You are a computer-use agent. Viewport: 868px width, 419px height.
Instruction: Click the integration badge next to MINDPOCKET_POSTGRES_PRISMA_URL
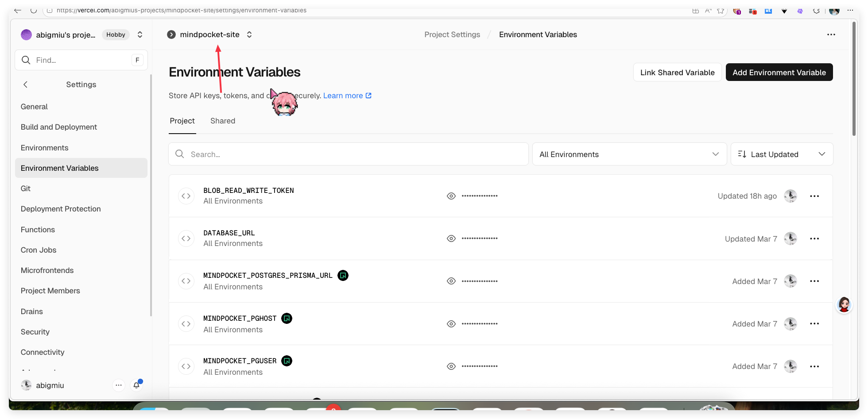click(x=343, y=276)
